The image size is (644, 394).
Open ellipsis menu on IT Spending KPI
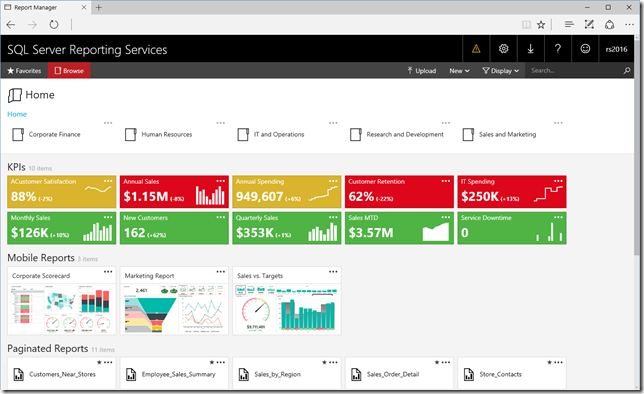(x=558, y=181)
